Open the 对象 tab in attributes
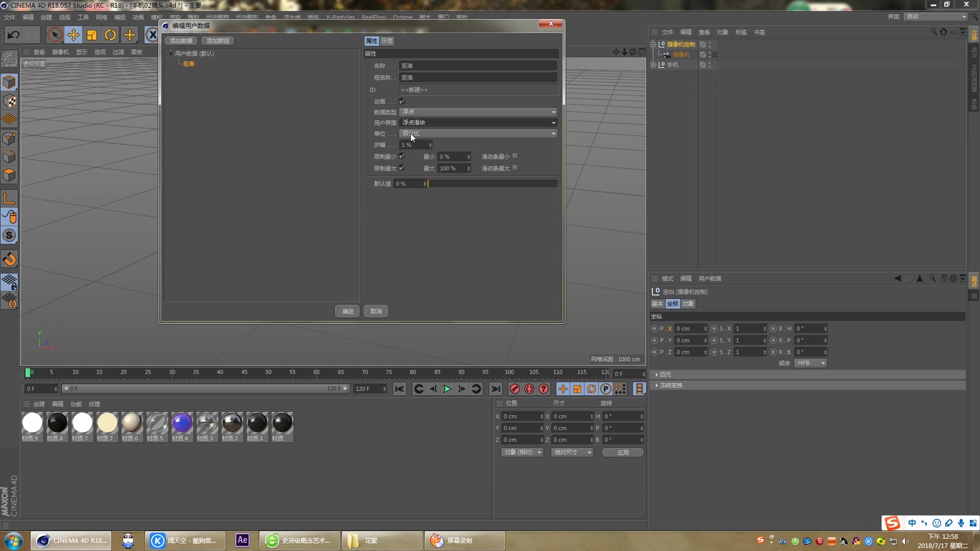Screen dimensions: 980x551 688,304
